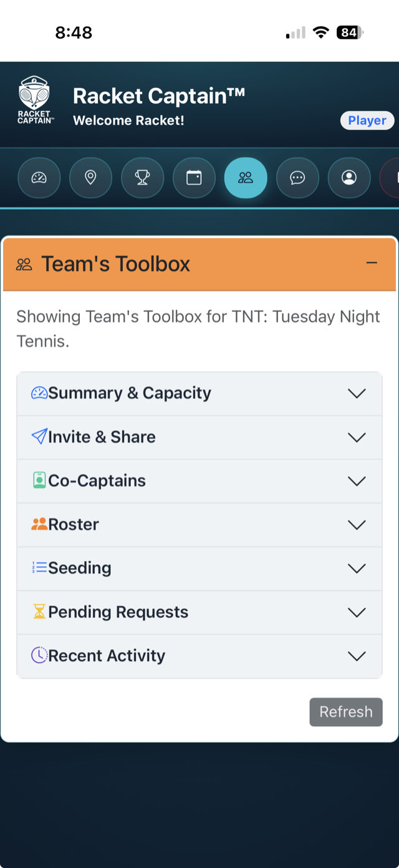Expand the Seeding section
This screenshot has height=868, width=399.
pos(199,568)
